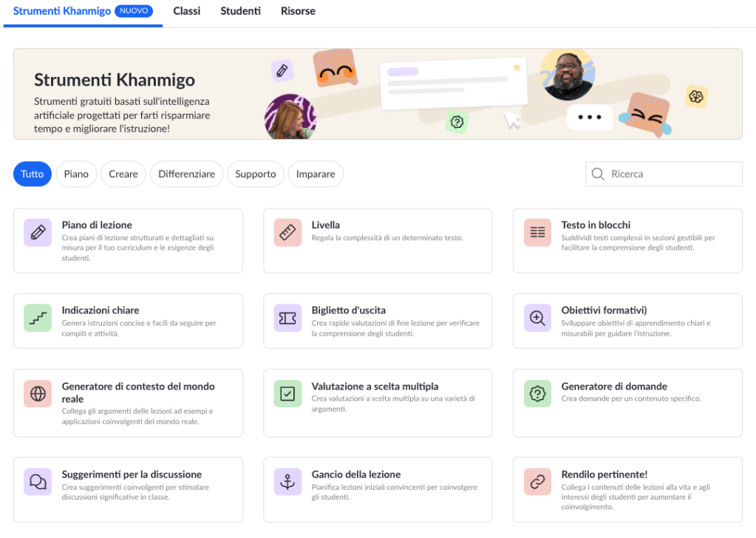This screenshot has height=538, width=756.
Task: Click the globe icon for Generatore di contesto
Action: pos(38,394)
